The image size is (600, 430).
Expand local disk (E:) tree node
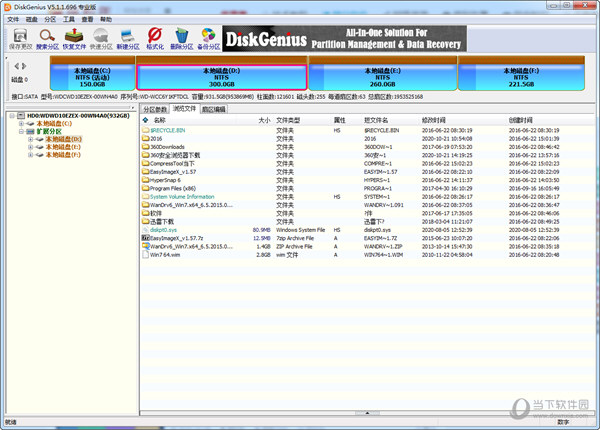31,147
